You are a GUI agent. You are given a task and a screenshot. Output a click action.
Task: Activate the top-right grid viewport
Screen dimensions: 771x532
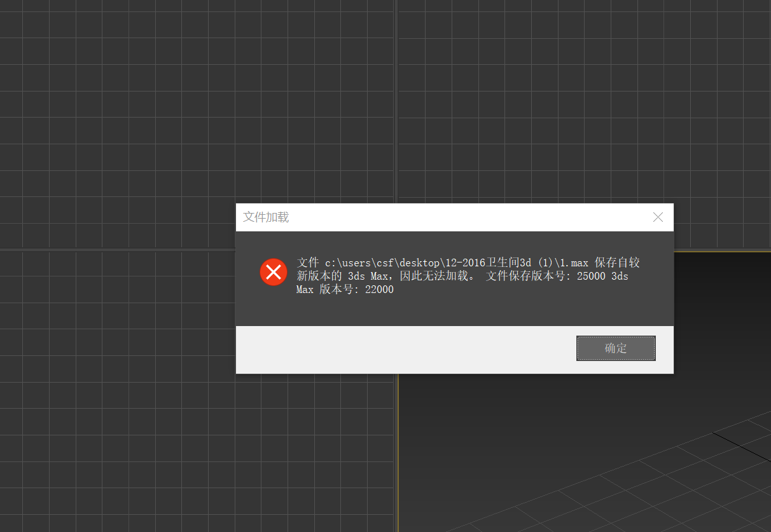[573, 114]
